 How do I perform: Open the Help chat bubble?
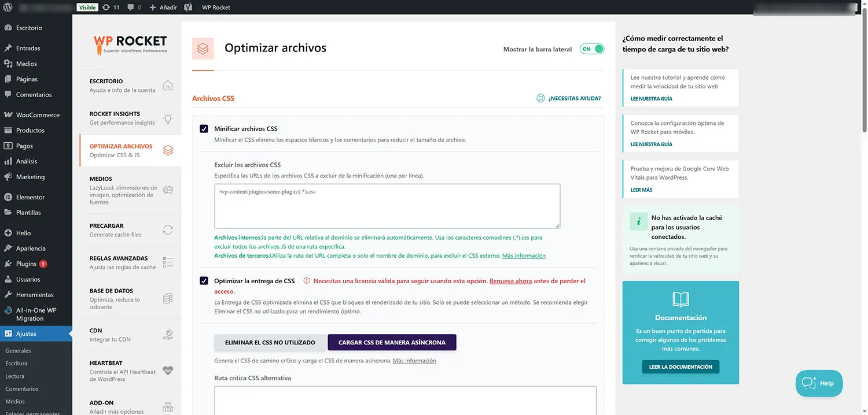tap(819, 383)
